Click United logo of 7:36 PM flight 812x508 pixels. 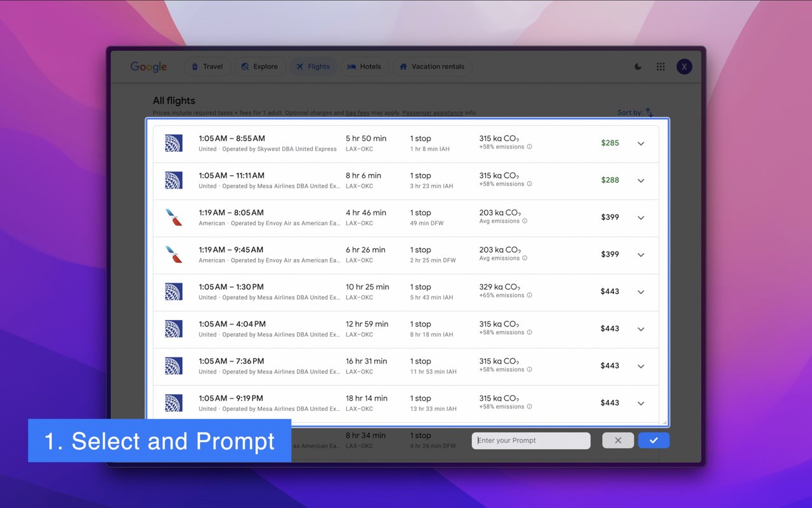click(x=173, y=366)
